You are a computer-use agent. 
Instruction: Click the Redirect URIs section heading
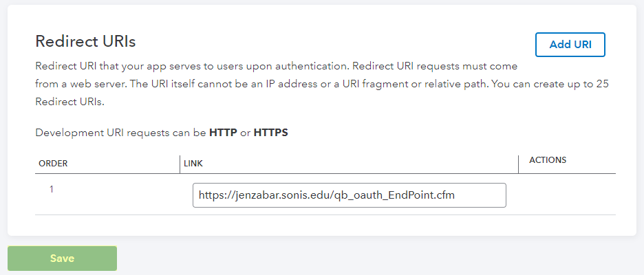click(x=85, y=41)
